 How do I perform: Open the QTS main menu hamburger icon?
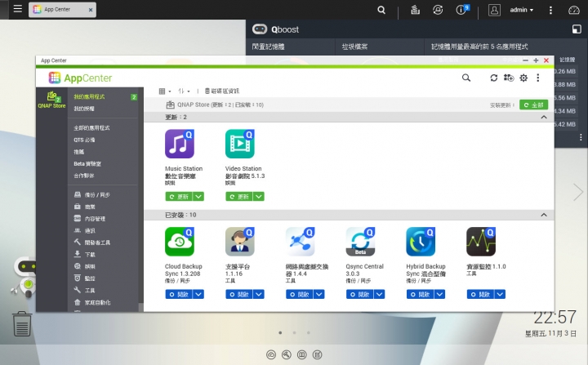[18, 9]
